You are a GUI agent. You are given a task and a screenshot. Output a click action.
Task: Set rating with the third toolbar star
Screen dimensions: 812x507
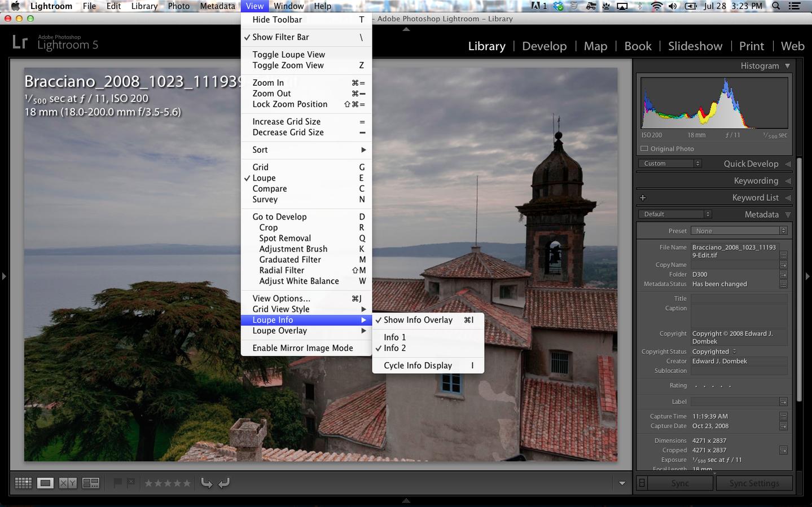(x=168, y=483)
